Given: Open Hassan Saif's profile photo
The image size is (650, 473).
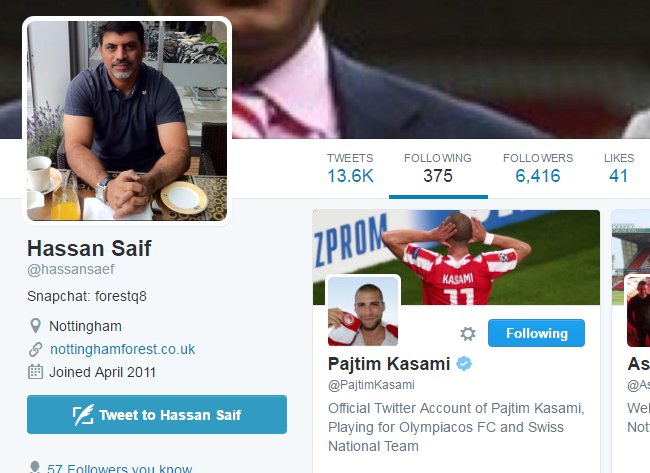Looking at the screenshot, I should (127, 121).
